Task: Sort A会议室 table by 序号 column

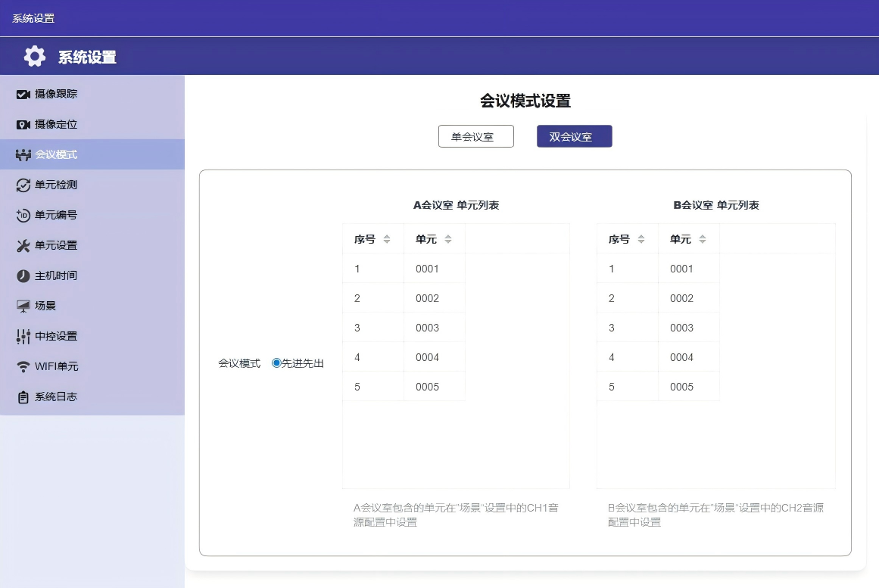Action: point(386,238)
